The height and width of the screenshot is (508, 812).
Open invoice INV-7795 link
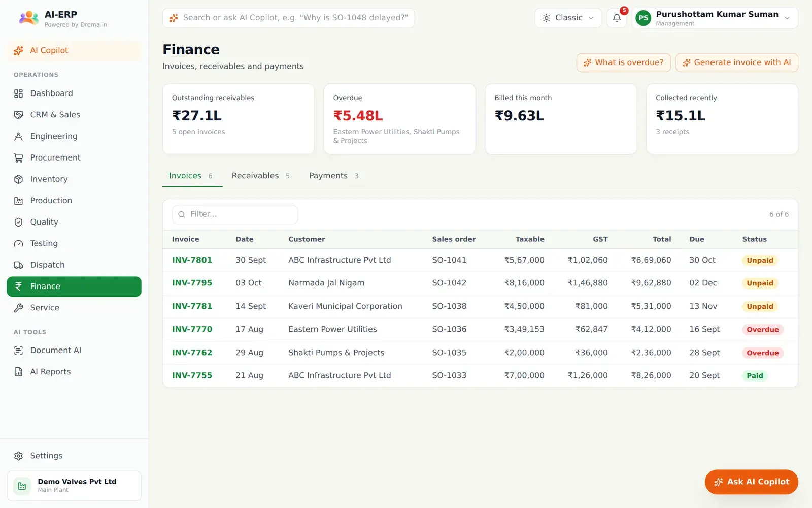192,283
